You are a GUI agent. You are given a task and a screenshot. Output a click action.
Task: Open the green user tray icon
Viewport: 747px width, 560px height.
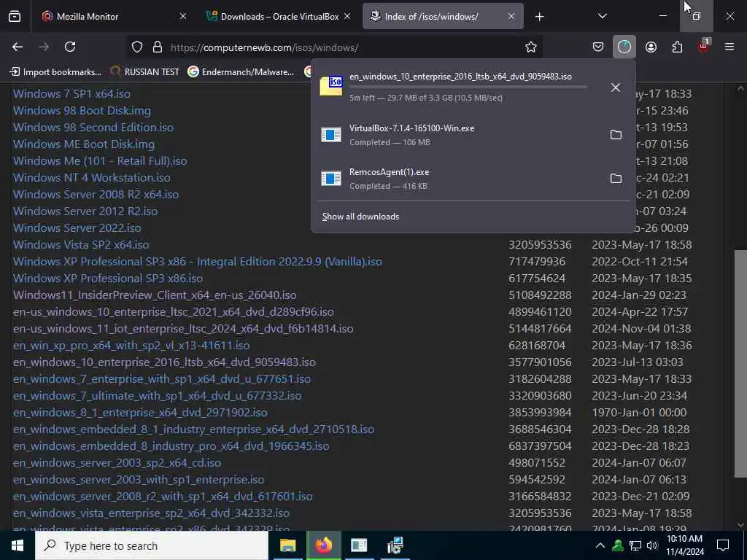(618, 545)
